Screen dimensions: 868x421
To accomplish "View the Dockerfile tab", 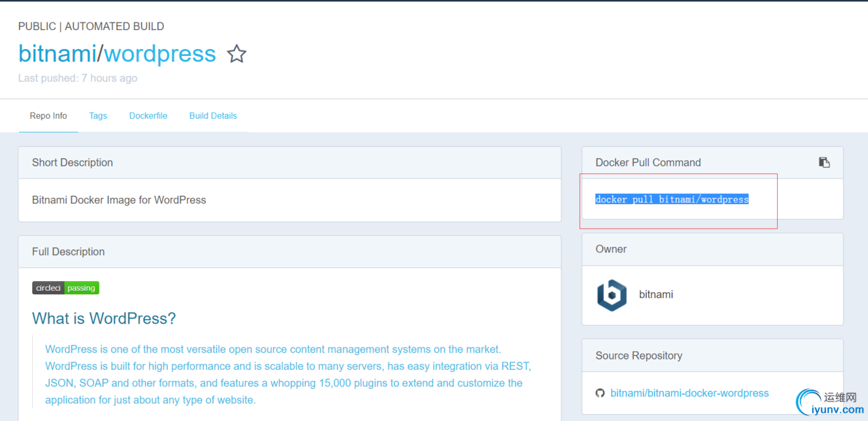I will (x=148, y=116).
